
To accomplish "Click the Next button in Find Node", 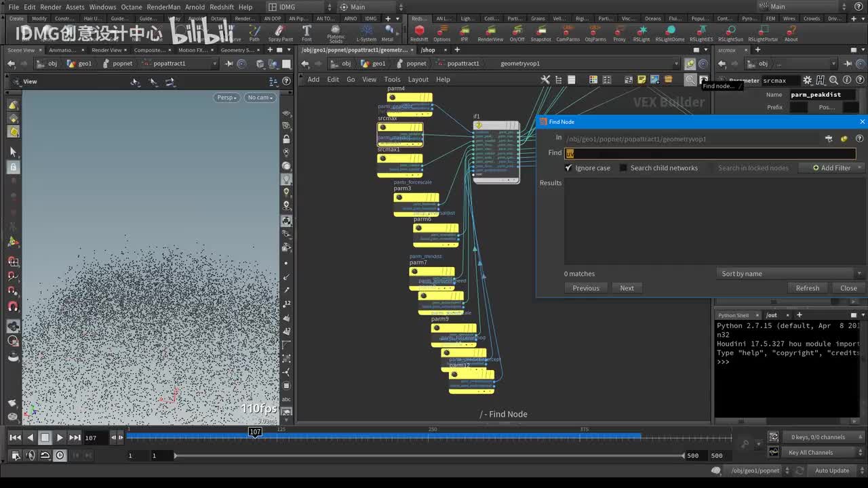I will click(x=627, y=288).
